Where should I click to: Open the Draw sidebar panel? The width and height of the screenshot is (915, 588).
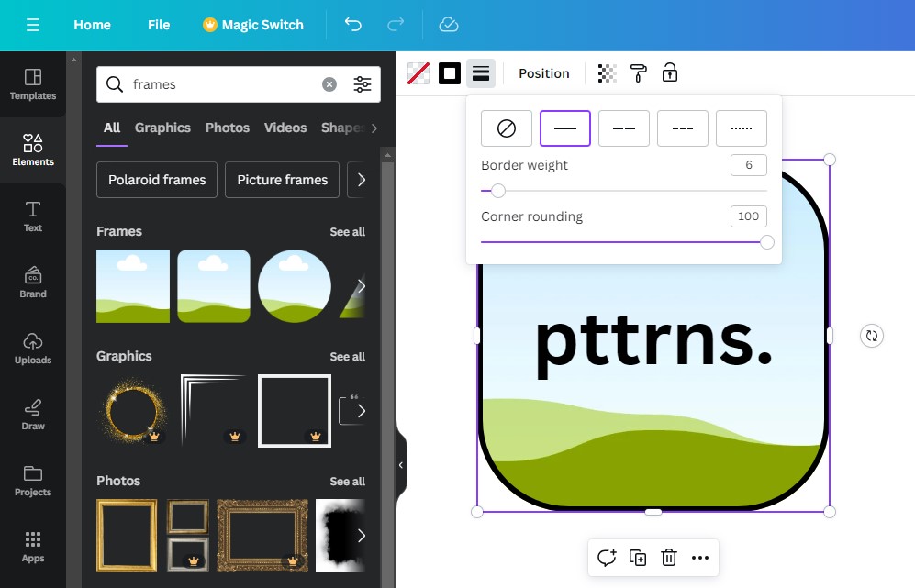[x=33, y=415]
